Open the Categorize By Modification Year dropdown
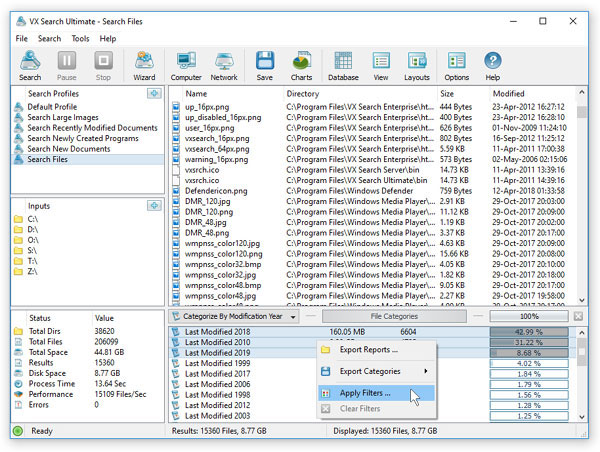 tap(235, 317)
